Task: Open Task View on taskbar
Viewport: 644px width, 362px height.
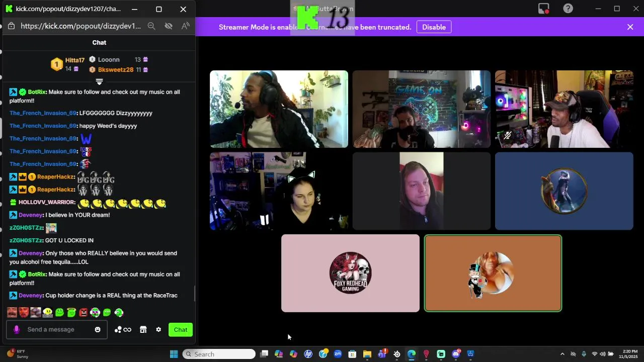Action: coord(264,354)
